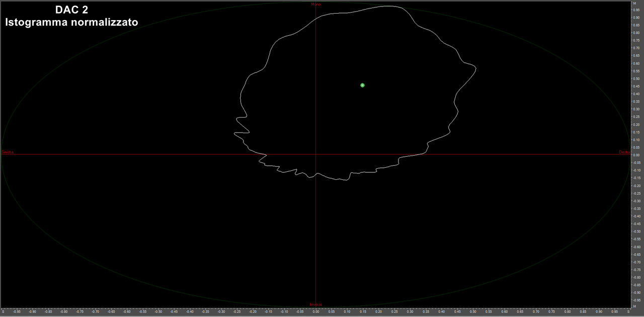Click the green center-of-mass marker dot

362,85
